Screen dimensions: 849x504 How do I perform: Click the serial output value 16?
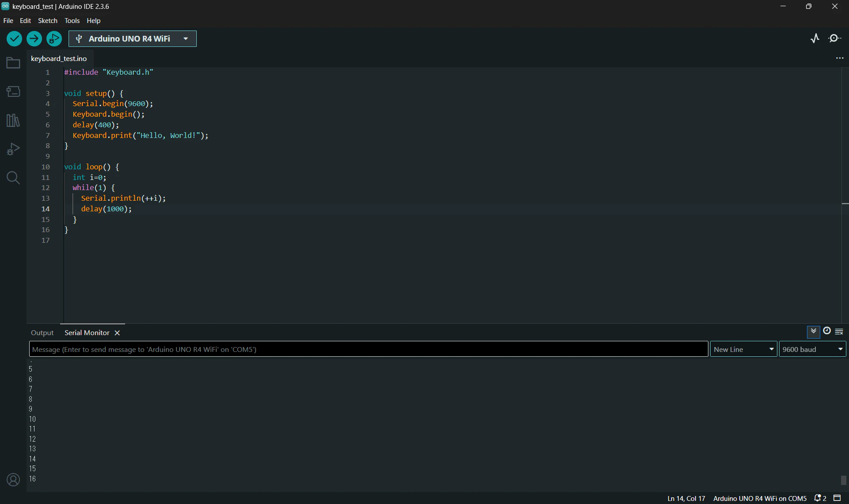click(x=32, y=479)
